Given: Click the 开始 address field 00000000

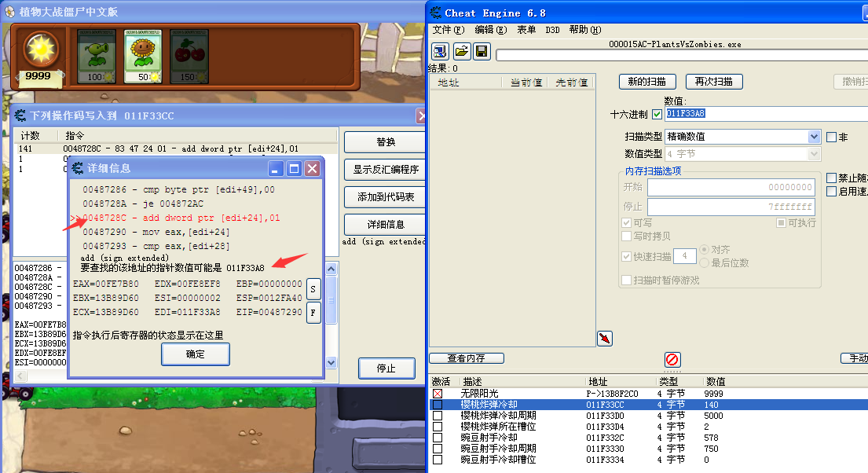Looking at the screenshot, I should 731,187.
